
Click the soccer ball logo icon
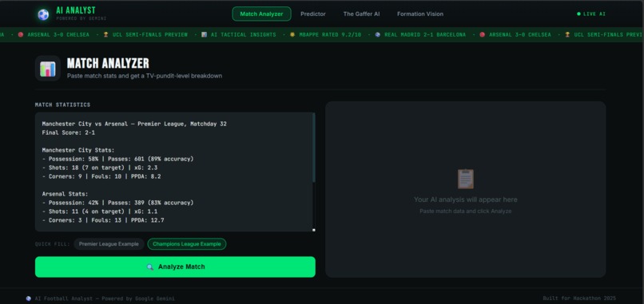coord(43,14)
